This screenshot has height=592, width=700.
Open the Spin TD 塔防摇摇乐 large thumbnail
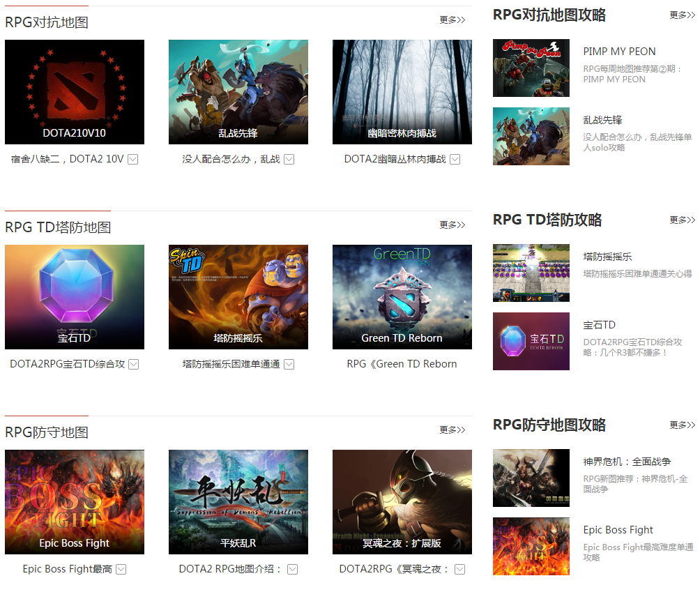(x=238, y=297)
